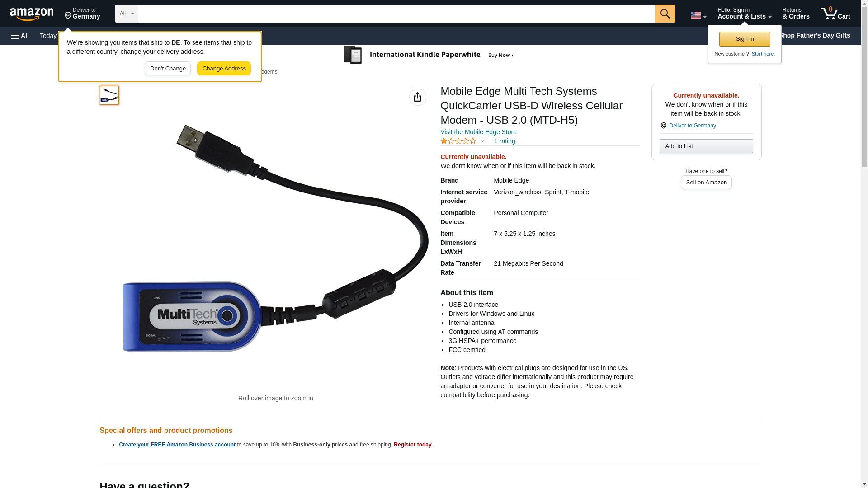Click the search magnifier button
The width and height of the screenshot is (868, 488).
[665, 14]
